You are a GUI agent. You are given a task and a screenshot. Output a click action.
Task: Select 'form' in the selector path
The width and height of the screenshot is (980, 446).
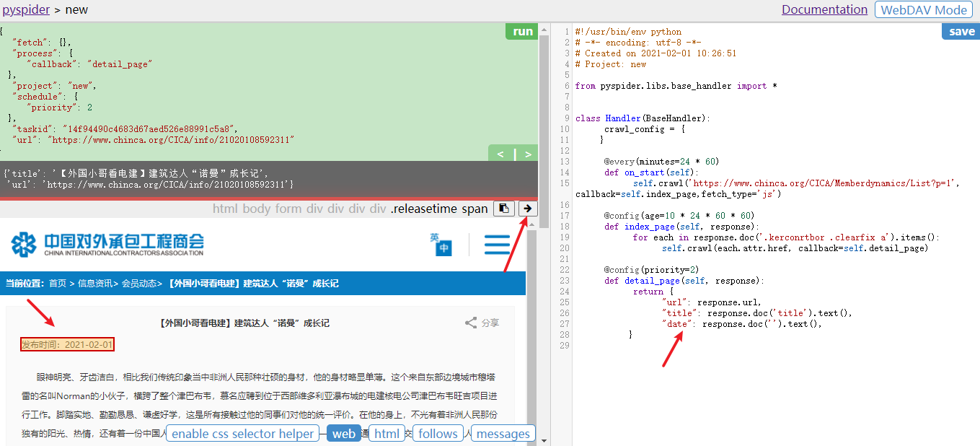point(287,209)
